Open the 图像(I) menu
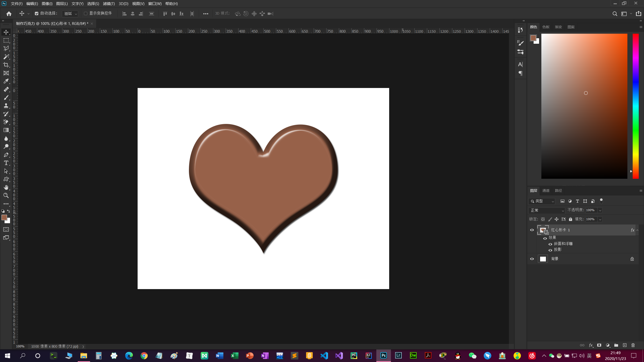This screenshot has height=362, width=644. click(x=47, y=4)
